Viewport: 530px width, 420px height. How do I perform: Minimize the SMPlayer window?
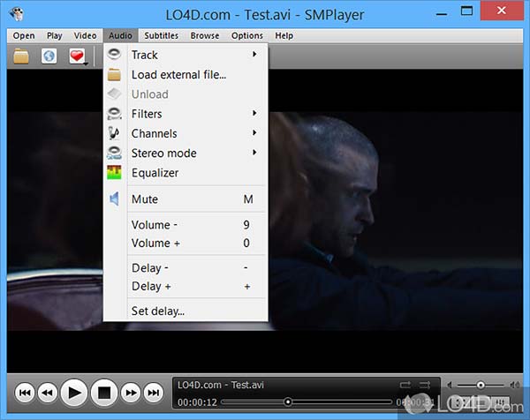[x=442, y=14]
